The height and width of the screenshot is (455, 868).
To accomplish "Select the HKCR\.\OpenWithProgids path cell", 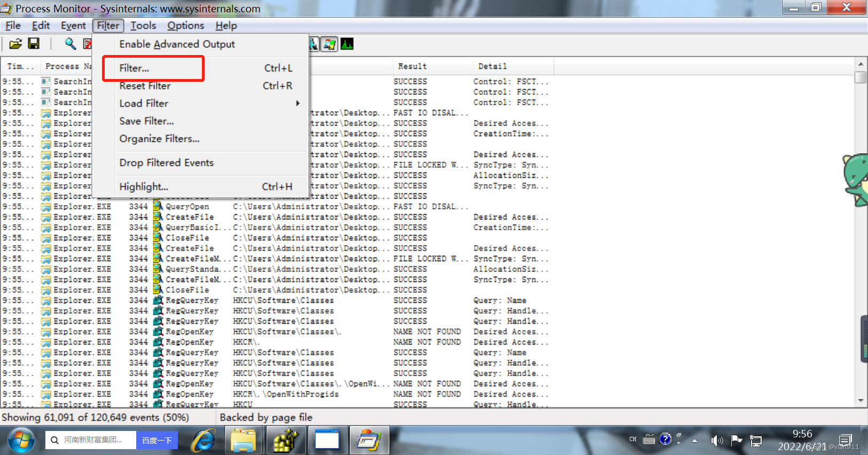I will (x=286, y=394).
